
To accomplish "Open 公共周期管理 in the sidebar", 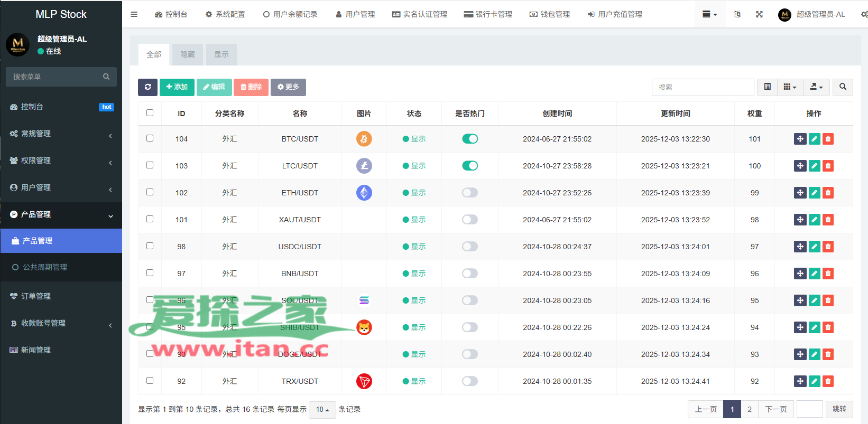I will coord(45,267).
